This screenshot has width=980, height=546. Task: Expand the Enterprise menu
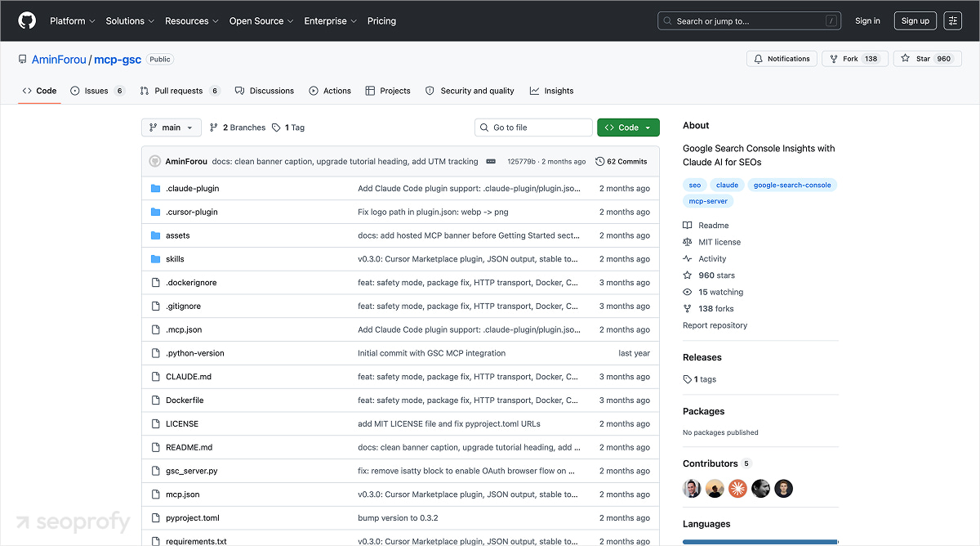[x=331, y=21]
